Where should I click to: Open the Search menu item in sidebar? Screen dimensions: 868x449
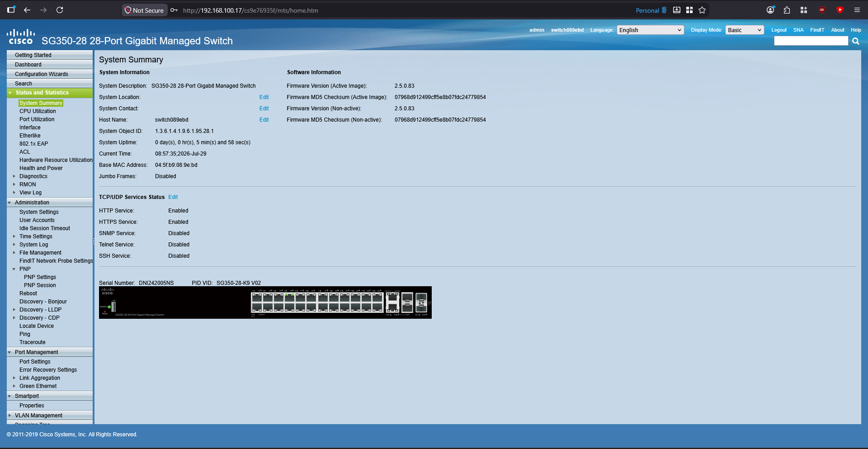pos(50,84)
